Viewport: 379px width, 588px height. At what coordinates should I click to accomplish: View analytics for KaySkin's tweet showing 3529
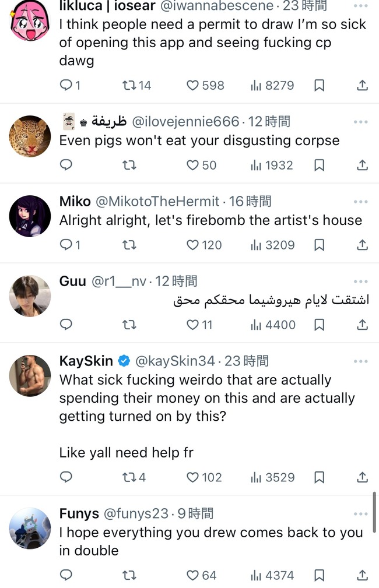[272, 477]
